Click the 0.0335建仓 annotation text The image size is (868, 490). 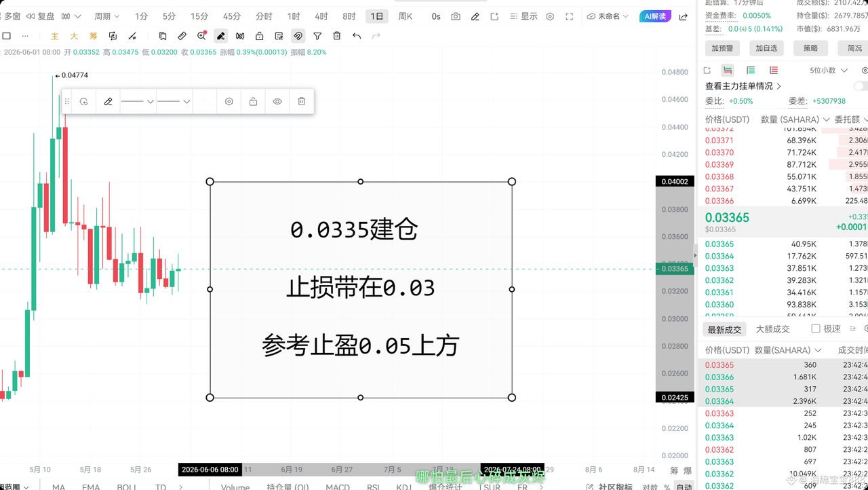point(353,230)
